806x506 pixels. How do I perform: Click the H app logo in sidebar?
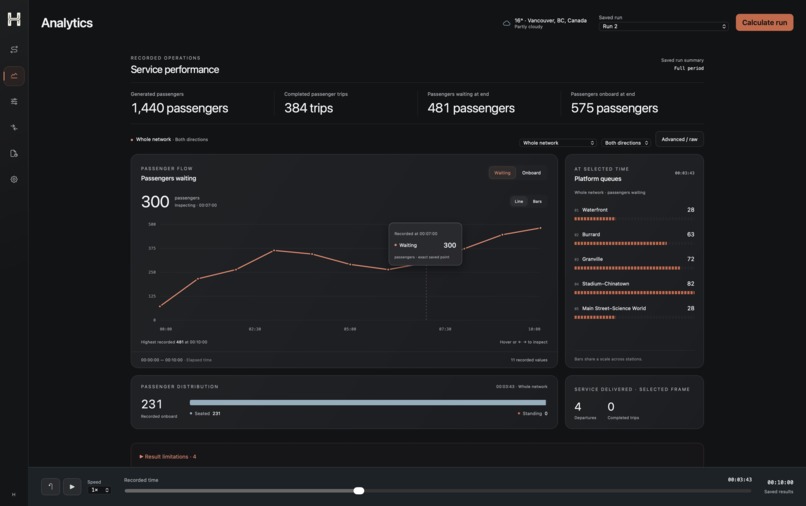(14, 20)
